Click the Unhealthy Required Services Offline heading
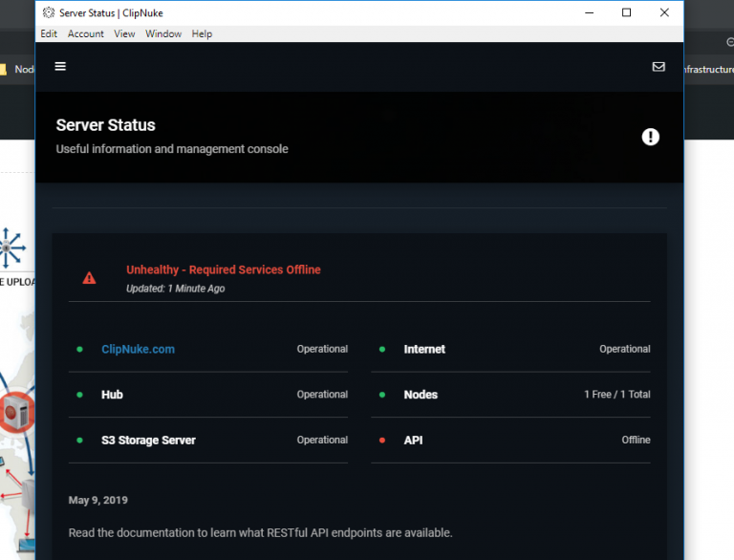Image resolution: width=734 pixels, height=560 pixels. point(224,269)
